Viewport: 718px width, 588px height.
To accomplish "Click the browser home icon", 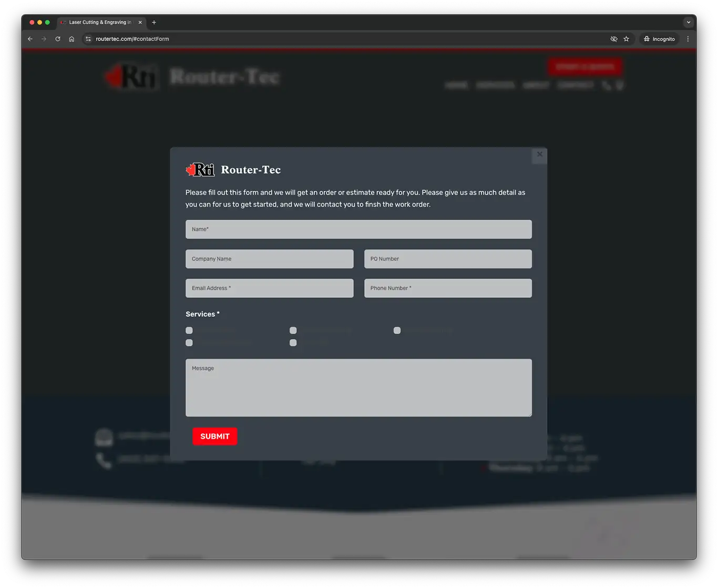I will (71, 39).
